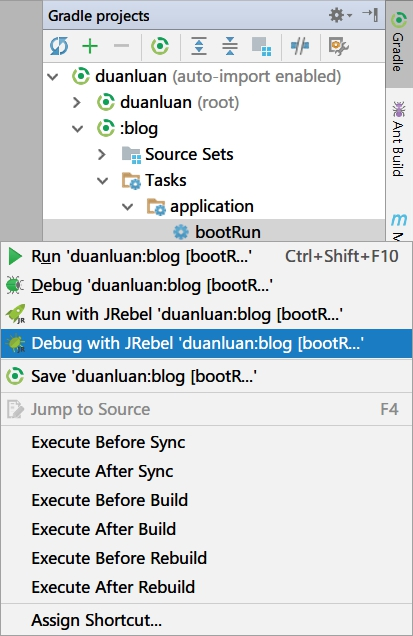Open Gradle settings wrench icon
413x636 pixels.
point(339,46)
